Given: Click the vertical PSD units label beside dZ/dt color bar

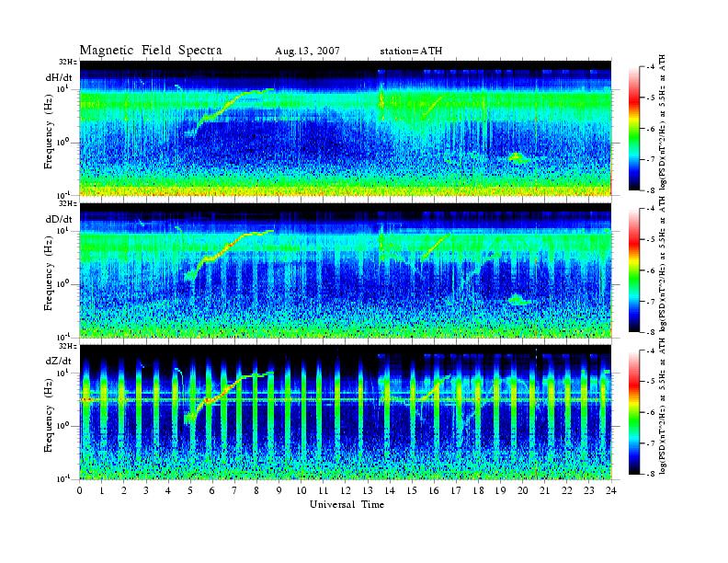Looking at the screenshot, I should coord(663,406).
